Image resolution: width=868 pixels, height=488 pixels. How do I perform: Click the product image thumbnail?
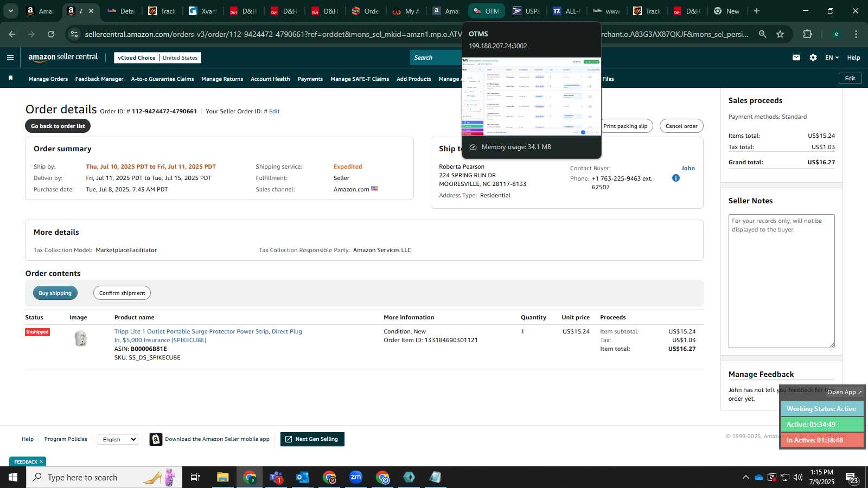81,338
